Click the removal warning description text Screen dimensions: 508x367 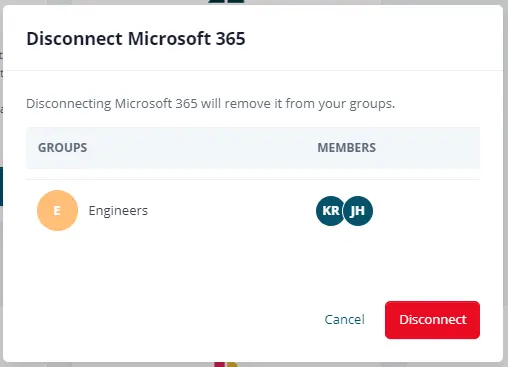pos(210,104)
